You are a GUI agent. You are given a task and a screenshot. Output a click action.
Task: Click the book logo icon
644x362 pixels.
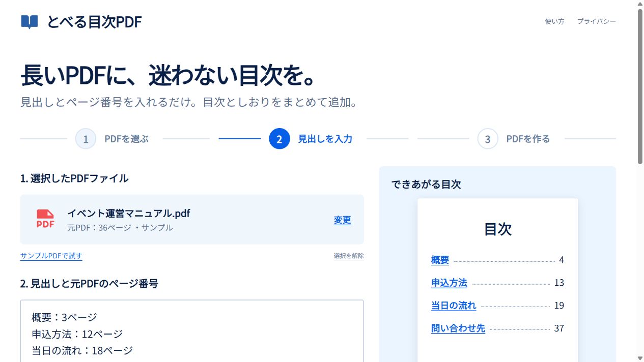pyautogui.click(x=30, y=22)
